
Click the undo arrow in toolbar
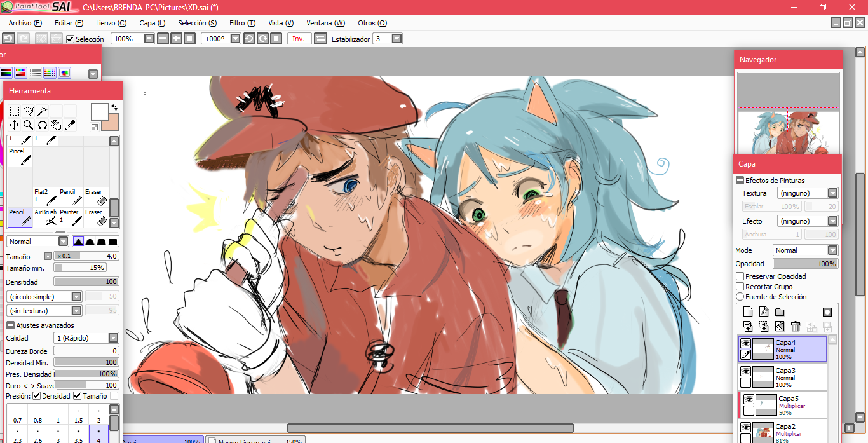pos(8,39)
